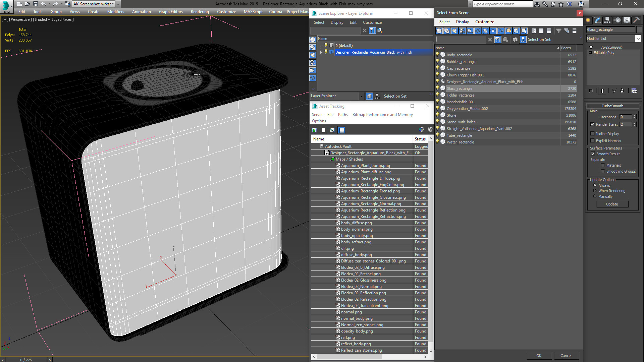This screenshot has height=362, width=644.
Task: Click the Name column sort arrow in Select From Scene
Action: [x=558, y=48]
